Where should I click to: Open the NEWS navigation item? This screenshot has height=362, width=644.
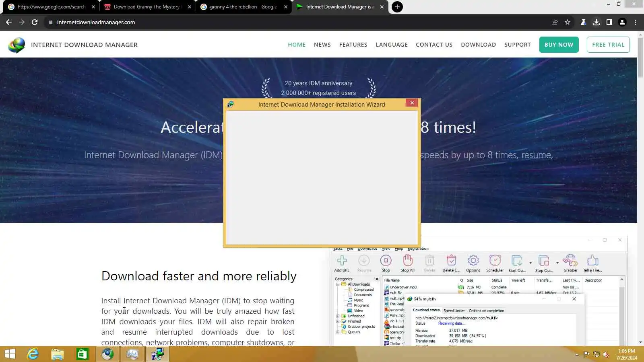click(322, 45)
